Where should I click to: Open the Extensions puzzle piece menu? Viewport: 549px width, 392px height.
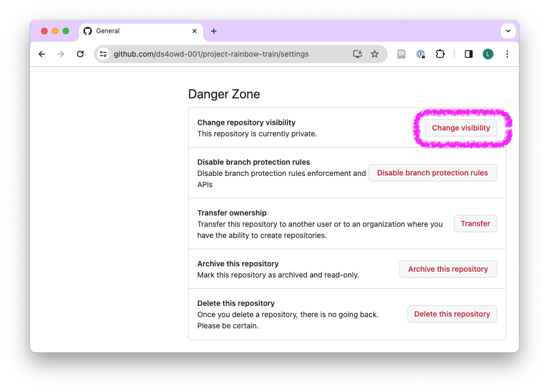tap(440, 54)
